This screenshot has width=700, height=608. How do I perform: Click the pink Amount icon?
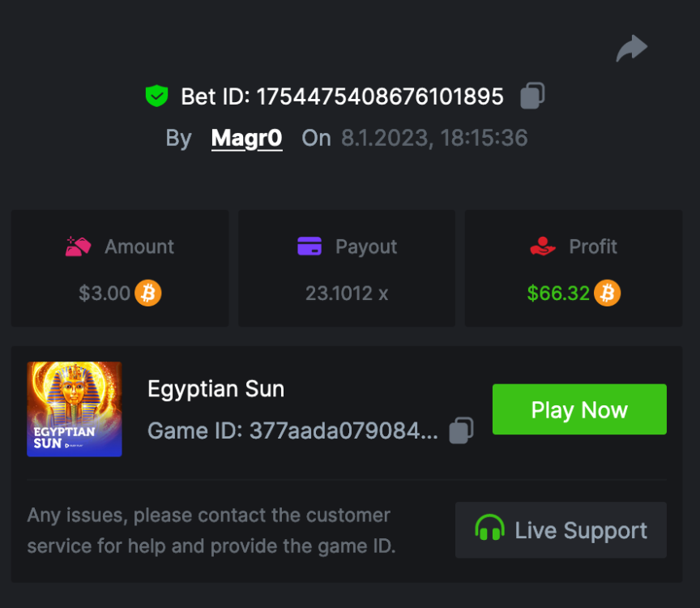pyautogui.click(x=78, y=246)
